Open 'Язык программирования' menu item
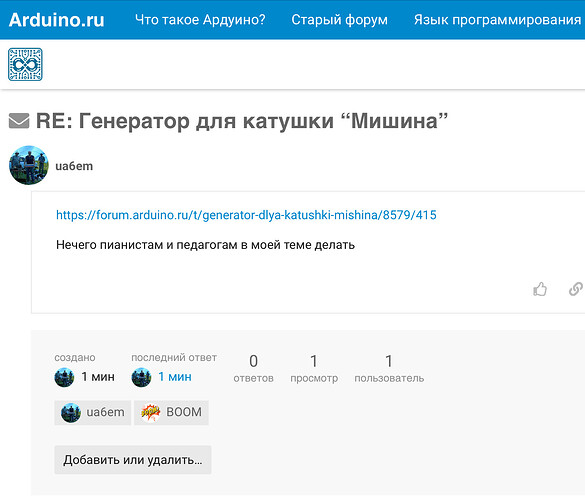Viewport: 585px width, 499px height. (498, 20)
